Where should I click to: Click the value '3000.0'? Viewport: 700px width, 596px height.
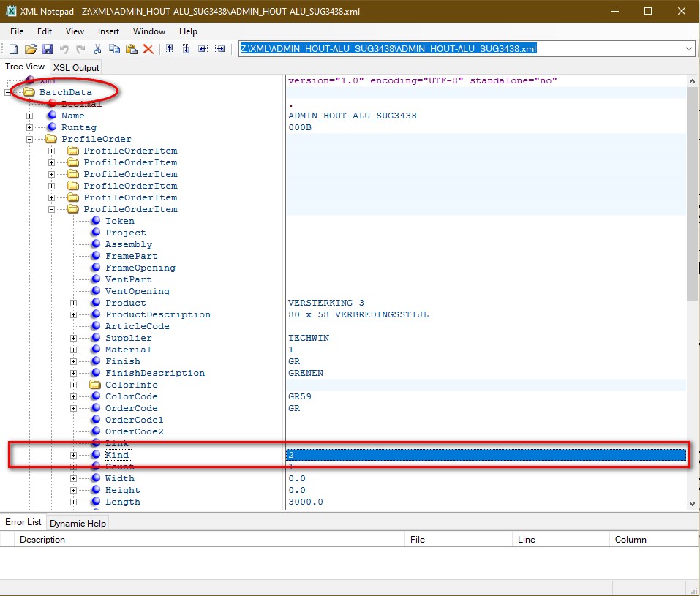[x=305, y=502]
